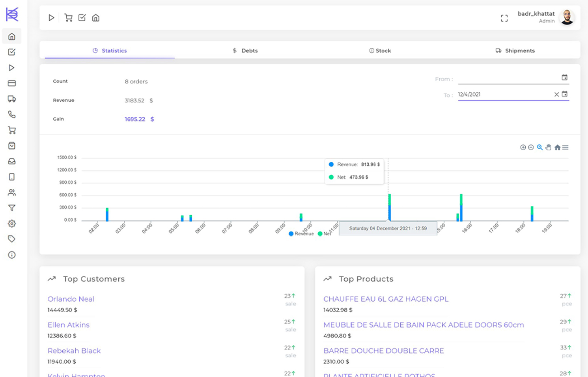Click the app logo in sidebar
588x377 pixels.
pyautogui.click(x=12, y=14)
